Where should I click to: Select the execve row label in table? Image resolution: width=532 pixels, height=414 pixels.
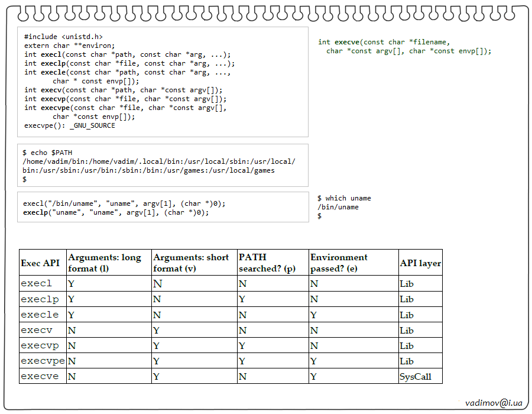click(40, 376)
